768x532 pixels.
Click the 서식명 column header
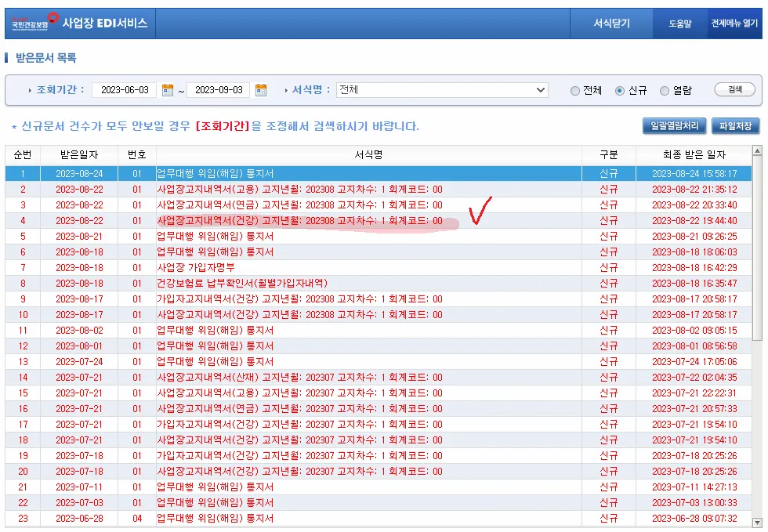click(369, 155)
